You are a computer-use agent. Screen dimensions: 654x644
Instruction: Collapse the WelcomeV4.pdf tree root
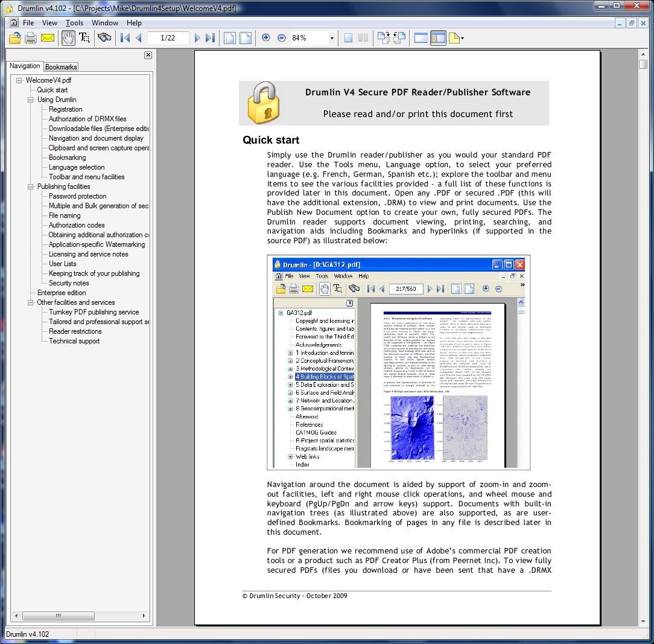pyautogui.click(x=19, y=80)
